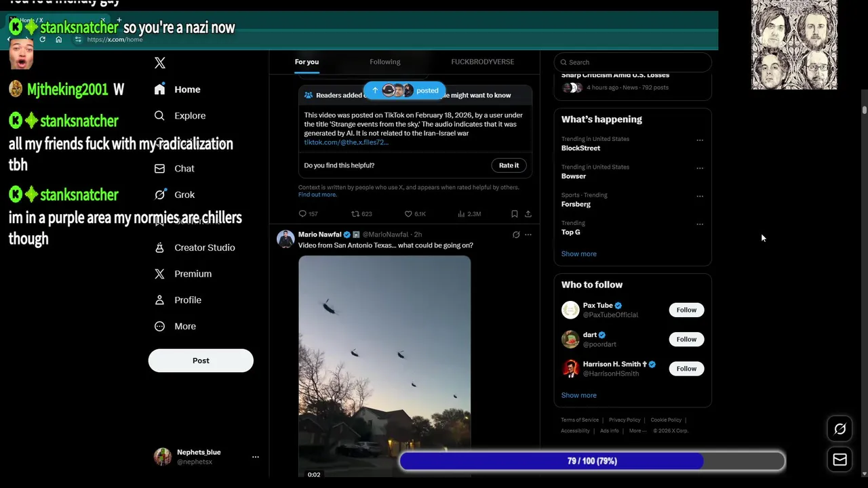Click the X logo in sidebar
Viewport: 868px width, 488px height.
tap(160, 63)
